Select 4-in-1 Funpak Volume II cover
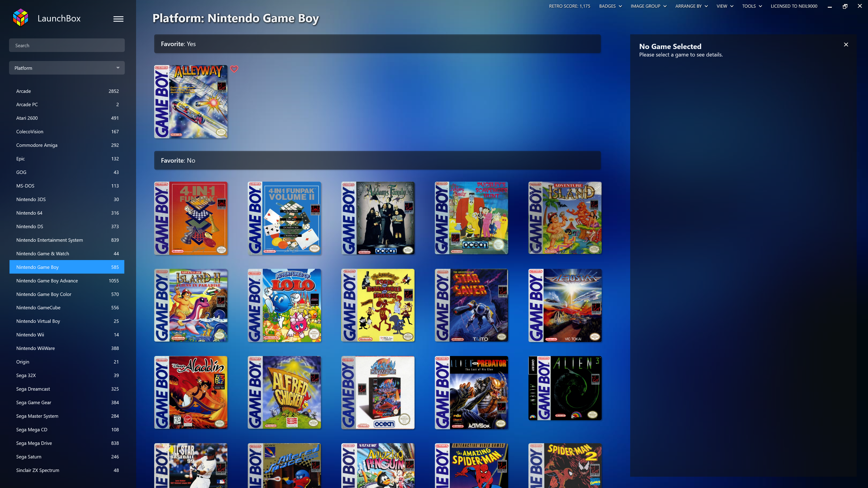Viewport: 868px width, 488px height. coord(284,218)
